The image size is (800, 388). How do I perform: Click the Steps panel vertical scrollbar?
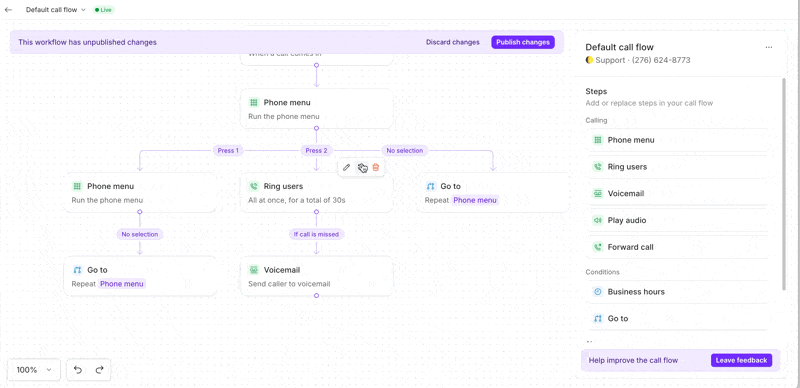784,184
